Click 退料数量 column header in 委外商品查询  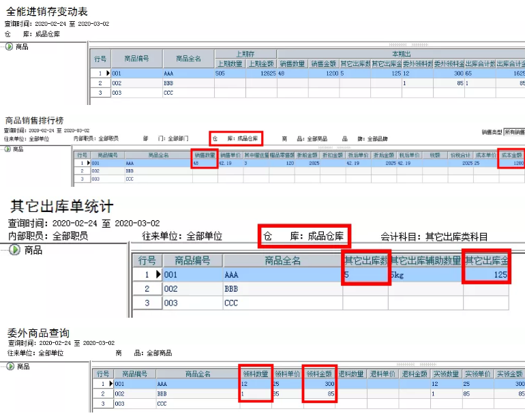coord(351,374)
